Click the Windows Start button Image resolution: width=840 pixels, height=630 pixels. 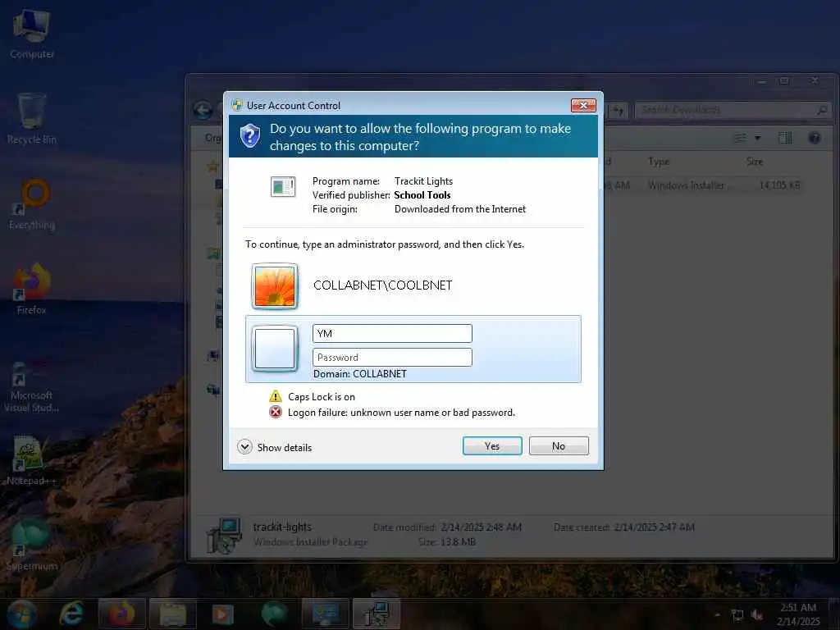pos(21,614)
